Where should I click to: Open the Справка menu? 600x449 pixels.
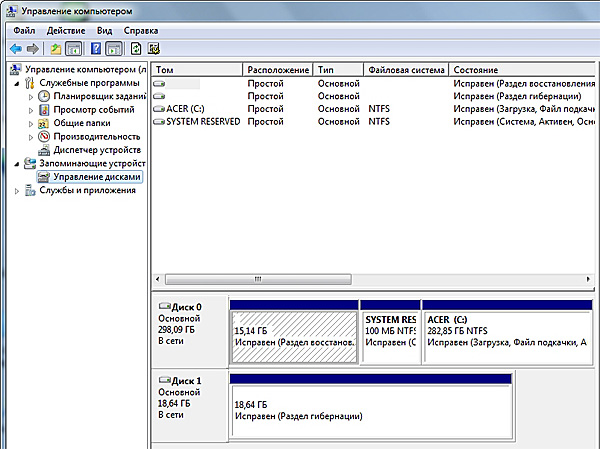click(x=140, y=30)
